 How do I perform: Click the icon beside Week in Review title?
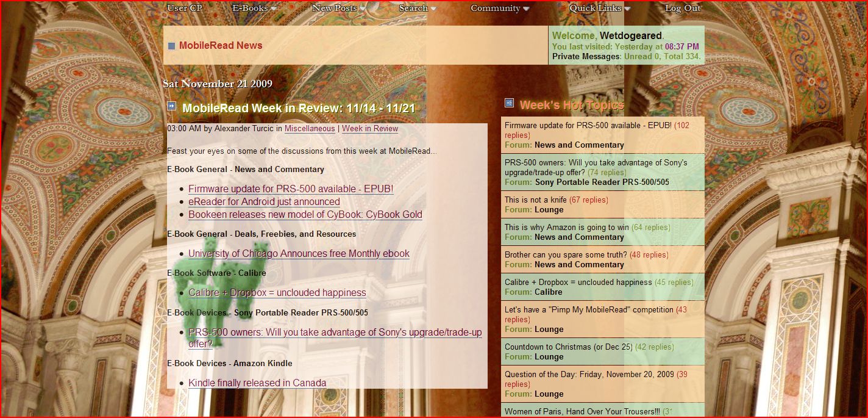point(172,106)
